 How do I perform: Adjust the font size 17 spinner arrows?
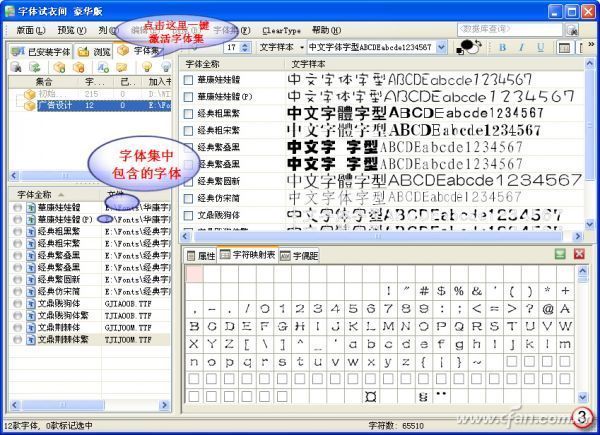(x=245, y=47)
